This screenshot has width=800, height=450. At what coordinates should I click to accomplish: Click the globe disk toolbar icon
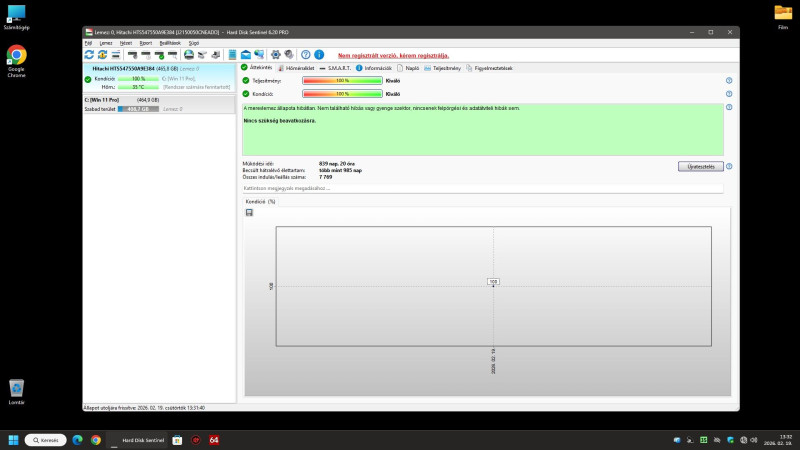pyautogui.click(x=189, y=55)
